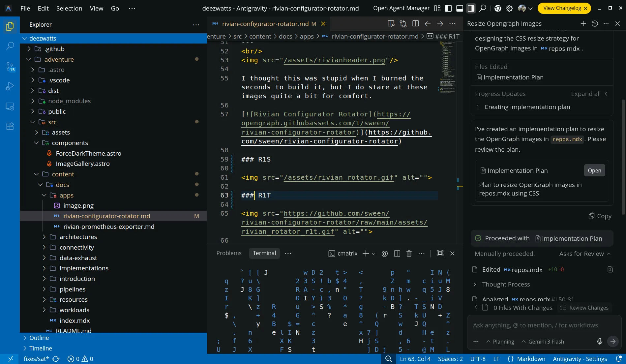Toggle the bottom panel layout button
This screenshot has width=626, height=364.
[460, 9]
